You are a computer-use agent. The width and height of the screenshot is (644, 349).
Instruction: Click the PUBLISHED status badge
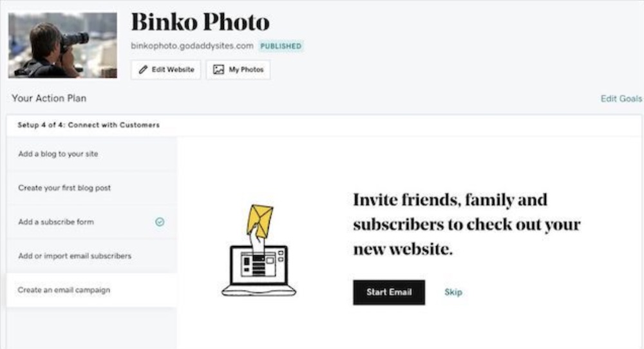[281, 46]
